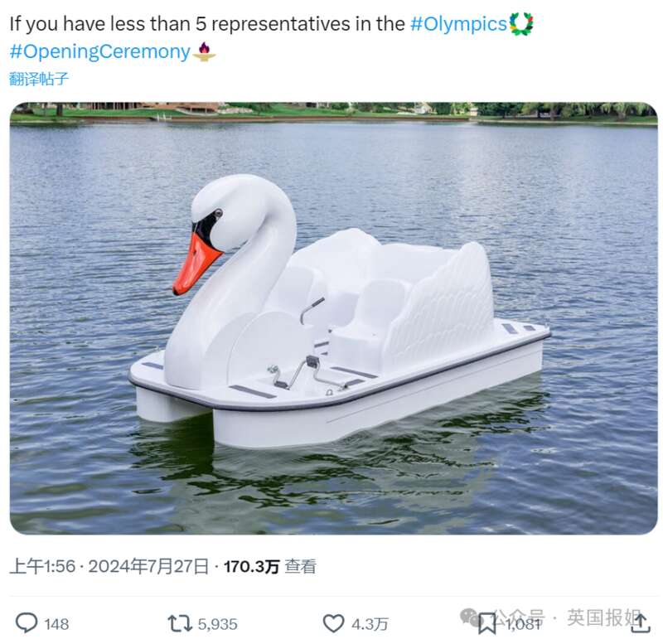The image size is (663, 644).
Task: Open the #Olympics hashtag link
Action: point(458,24)
